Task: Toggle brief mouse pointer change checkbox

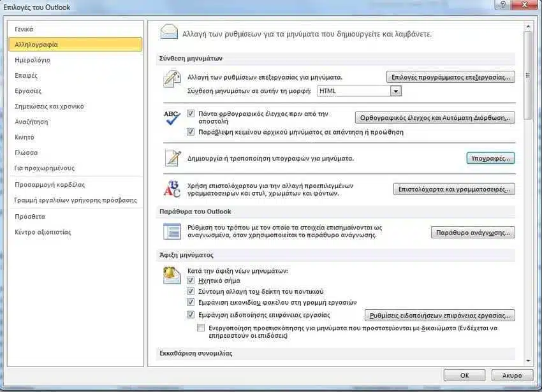Action: [x=191, y=291]
